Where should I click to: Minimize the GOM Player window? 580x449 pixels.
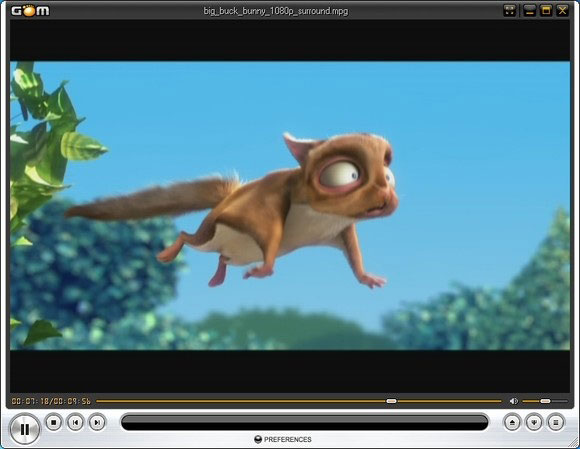pyautogui.click(x=530, y=10)
